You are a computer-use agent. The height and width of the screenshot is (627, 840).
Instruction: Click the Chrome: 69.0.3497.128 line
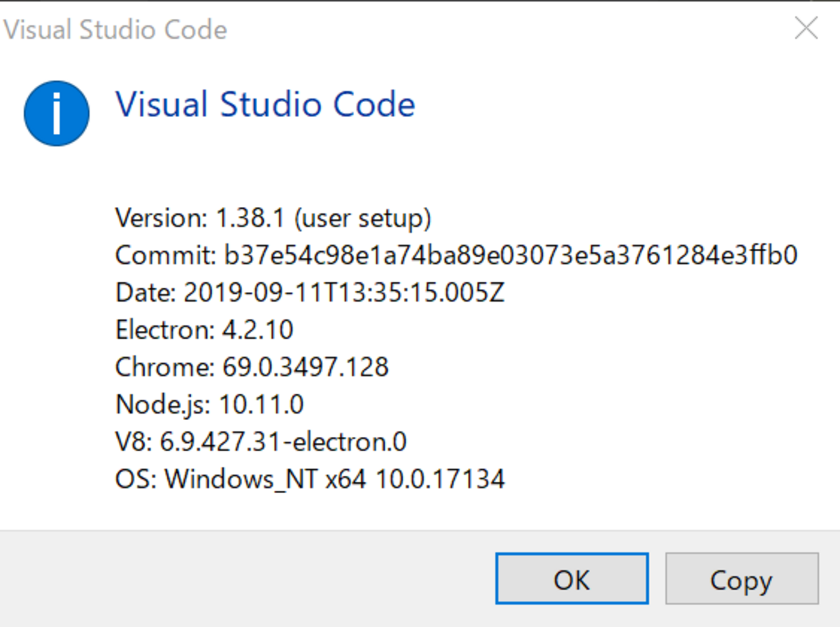(x=252, y=367)
